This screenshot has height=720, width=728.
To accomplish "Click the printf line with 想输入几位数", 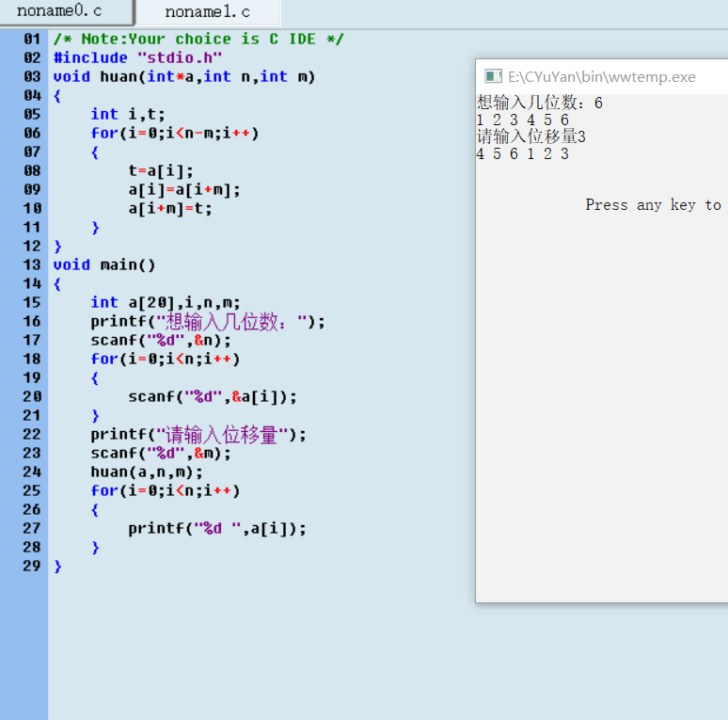I will (208, 322).
